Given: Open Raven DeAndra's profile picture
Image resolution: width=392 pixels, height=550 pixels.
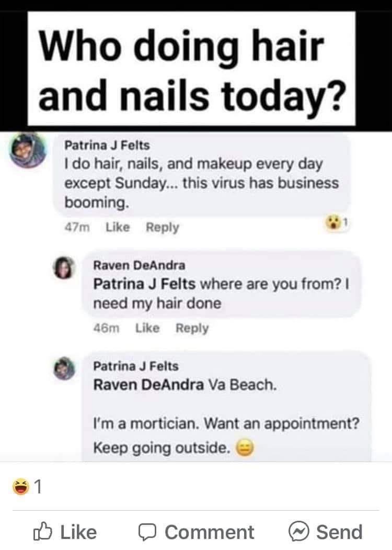Looking at the screenshot, I should 63,267.
